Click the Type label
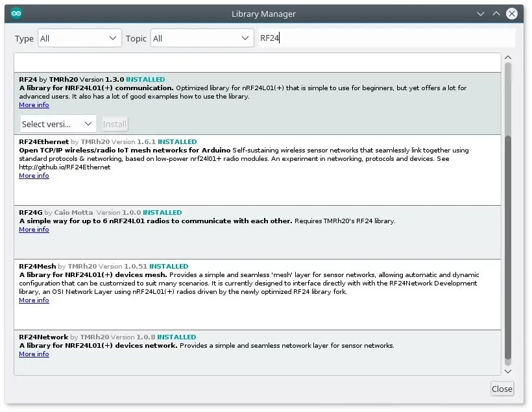 click(x=24, y=39)
